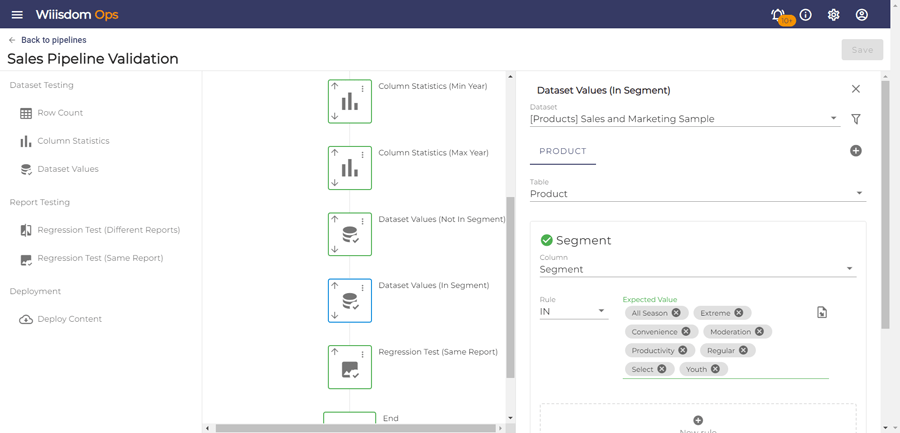
Task: Open options menu on Max Year node
Action: click(x=363, y=155)
